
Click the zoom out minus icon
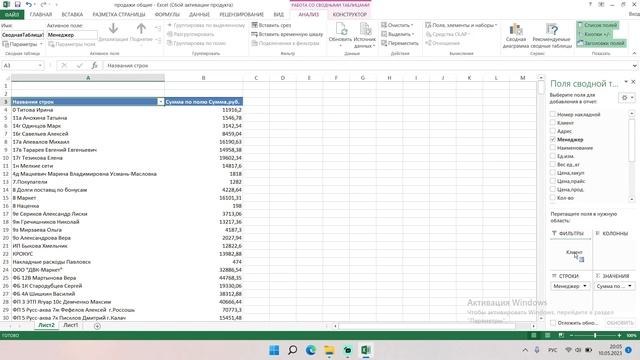(x=571, y=335)
